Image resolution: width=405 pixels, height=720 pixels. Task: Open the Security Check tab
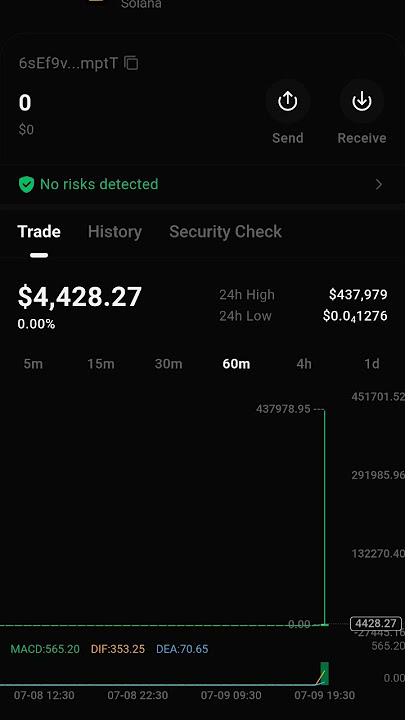[x=225, y=231]
